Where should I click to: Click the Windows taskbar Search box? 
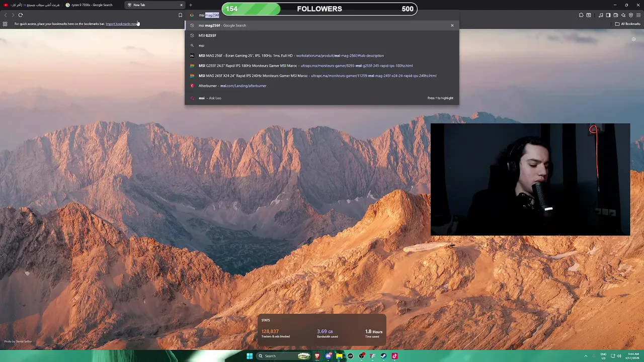[x=284, y=356]
